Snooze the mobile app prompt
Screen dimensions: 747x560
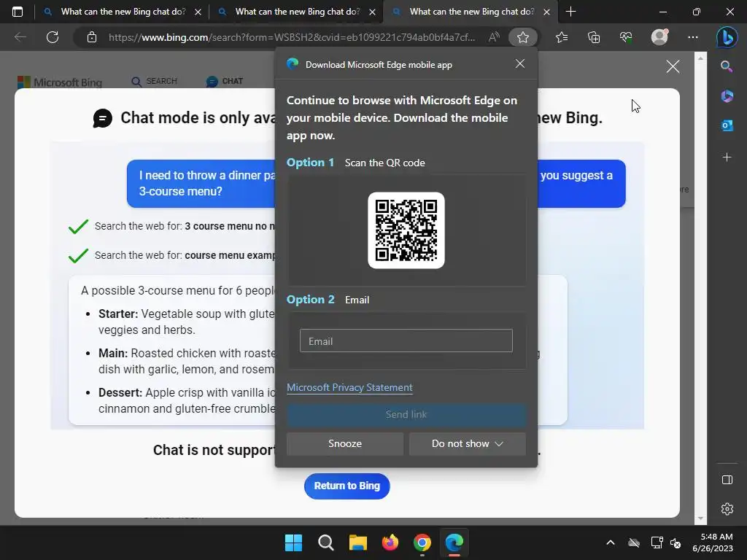click(345, 444)
